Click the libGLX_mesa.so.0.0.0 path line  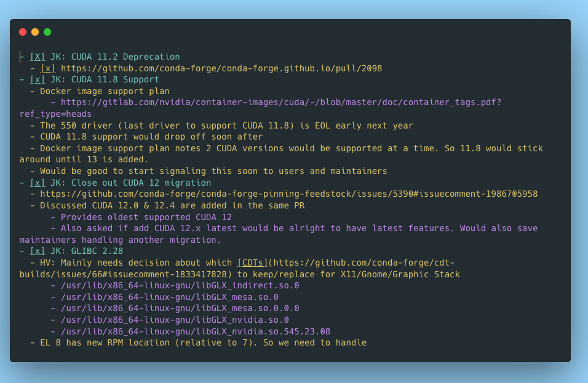pos(180,308)
